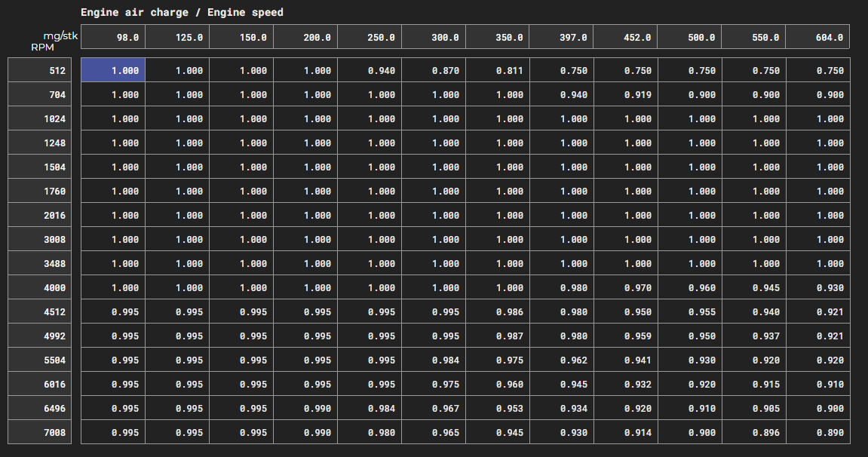Image resolution: width=868 pixels, height=457 pixels.
Task: Select the cell at 1504 RPM, 300.0 mg/stk
Action: tap(434, 167)
